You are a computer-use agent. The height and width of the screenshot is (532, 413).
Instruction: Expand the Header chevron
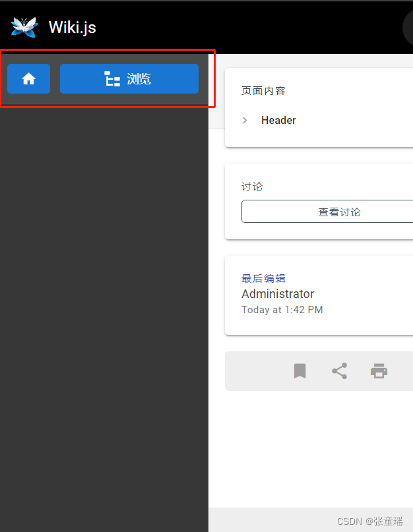tap(245, 120)
